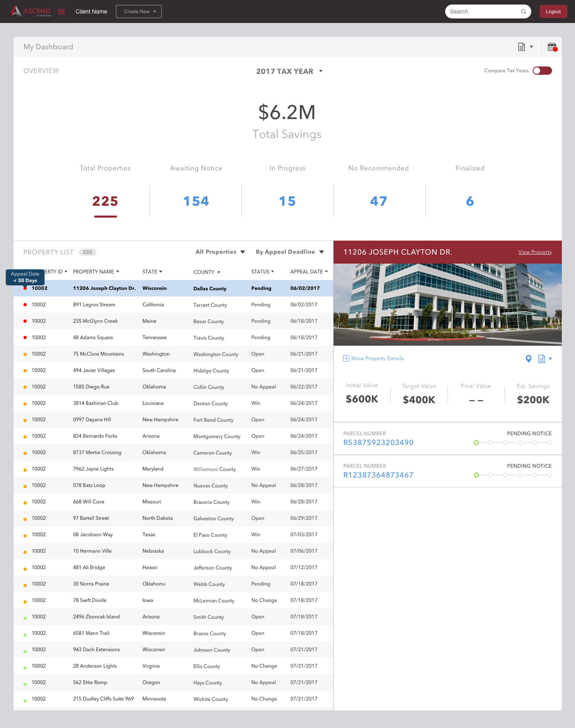Select the 30 Norris Prairie row
575x728 pixels.
coord(173,584)
